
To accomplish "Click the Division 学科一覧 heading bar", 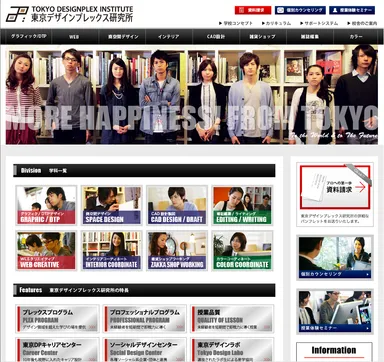I will pyautogui.click(x=144, y=170).
